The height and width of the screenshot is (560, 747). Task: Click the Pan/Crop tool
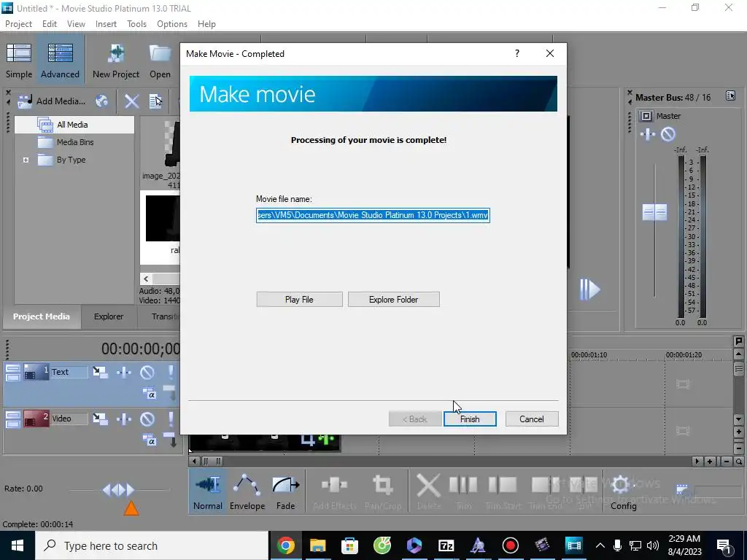(x=382, y=492)
